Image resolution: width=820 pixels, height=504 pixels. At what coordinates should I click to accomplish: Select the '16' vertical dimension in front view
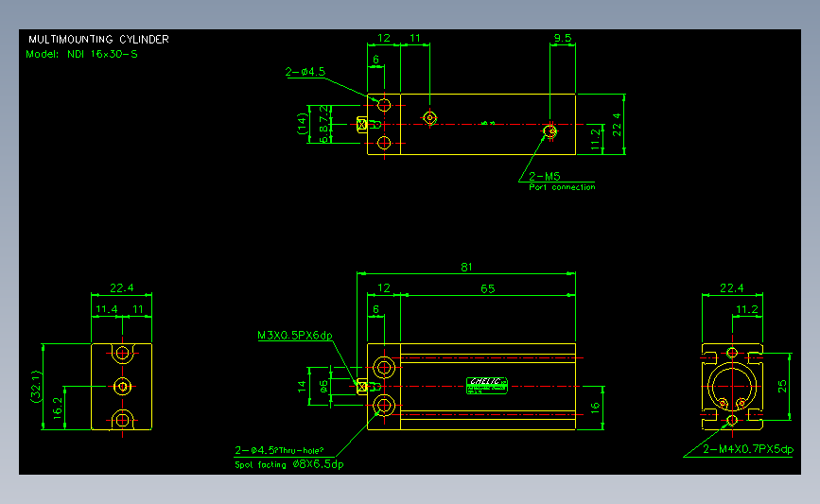click(595, 408)
